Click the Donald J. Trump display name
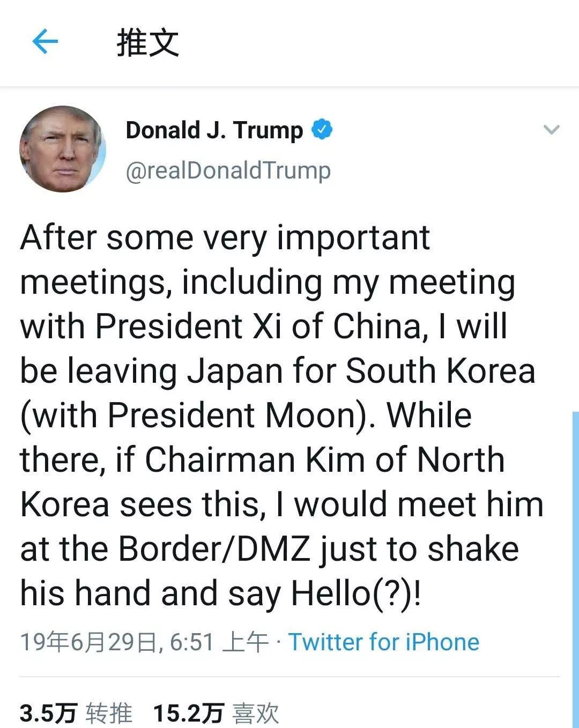 coord(214,130)
